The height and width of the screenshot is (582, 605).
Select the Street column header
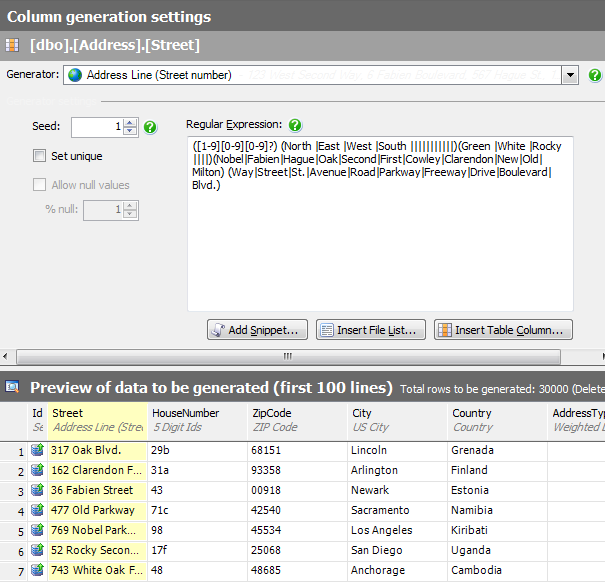click(97, 419)
